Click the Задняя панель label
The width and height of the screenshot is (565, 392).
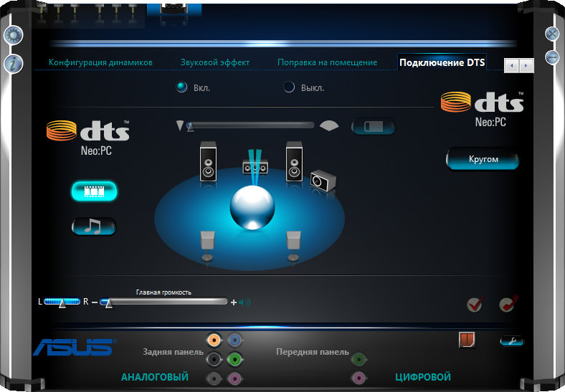click(174, 352)
